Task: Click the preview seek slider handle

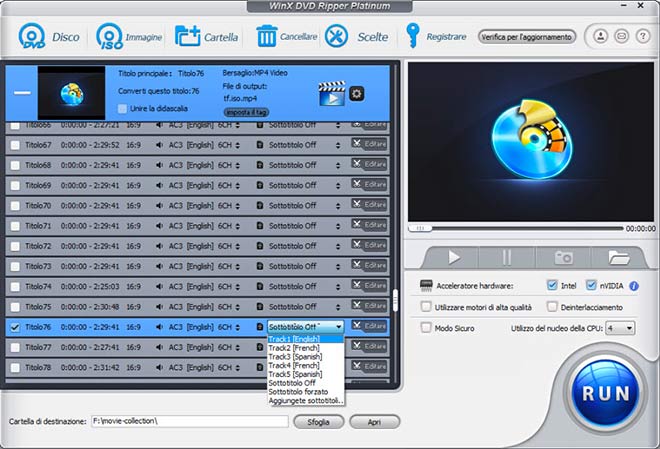Action: [x=420, y=228]
